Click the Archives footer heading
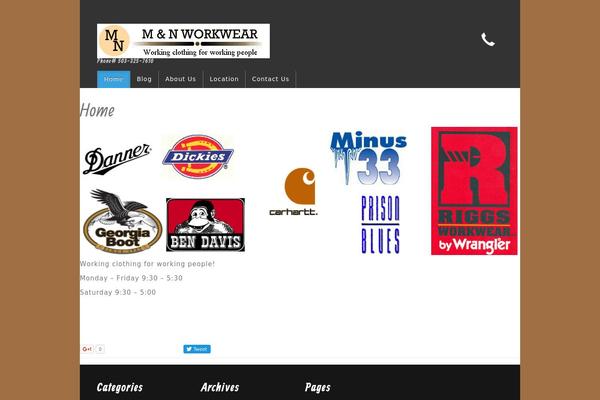Image resolution: width=600 pixels, height=400 pixels. tap(220, 387)
